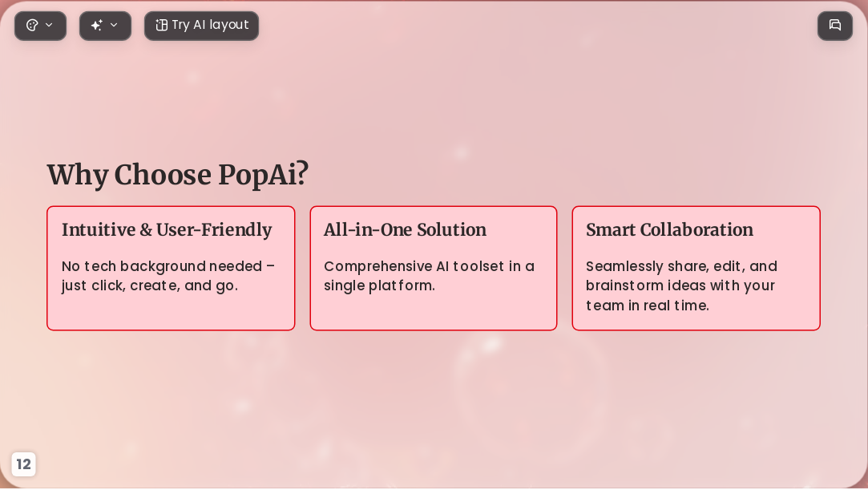Click the sparkle AI edit icon
The width and height of the screenshot is (868, 490).
(x=97, y=26)
